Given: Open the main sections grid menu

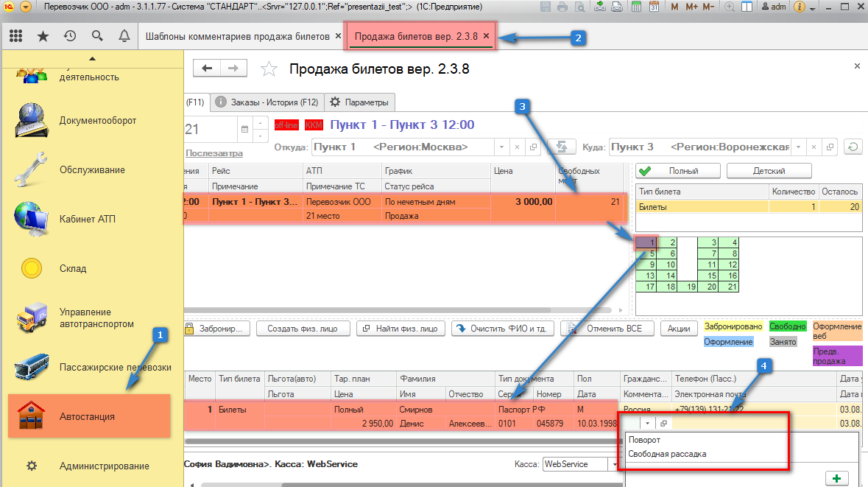Looking at the screenshot, I should (x=15, y=36).
